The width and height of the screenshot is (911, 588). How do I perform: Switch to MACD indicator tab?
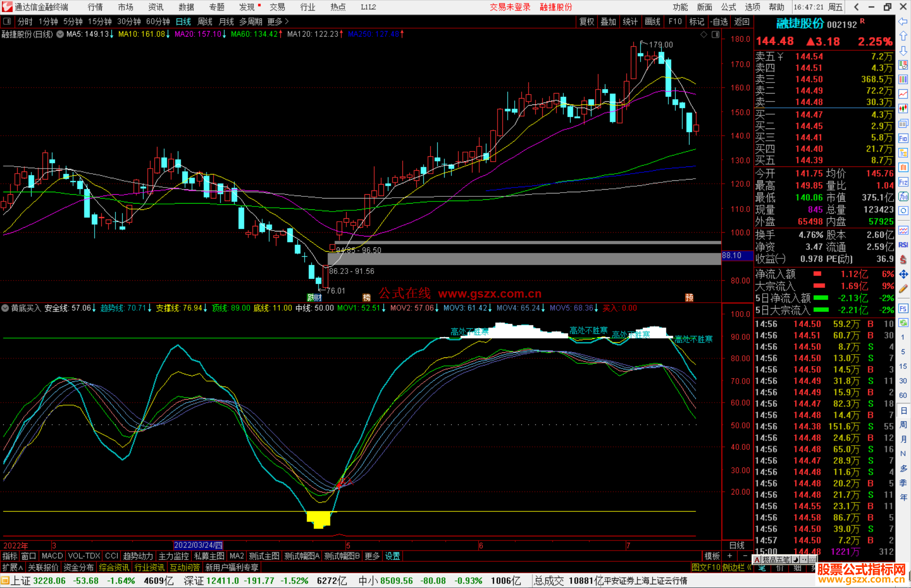[52, 556]
